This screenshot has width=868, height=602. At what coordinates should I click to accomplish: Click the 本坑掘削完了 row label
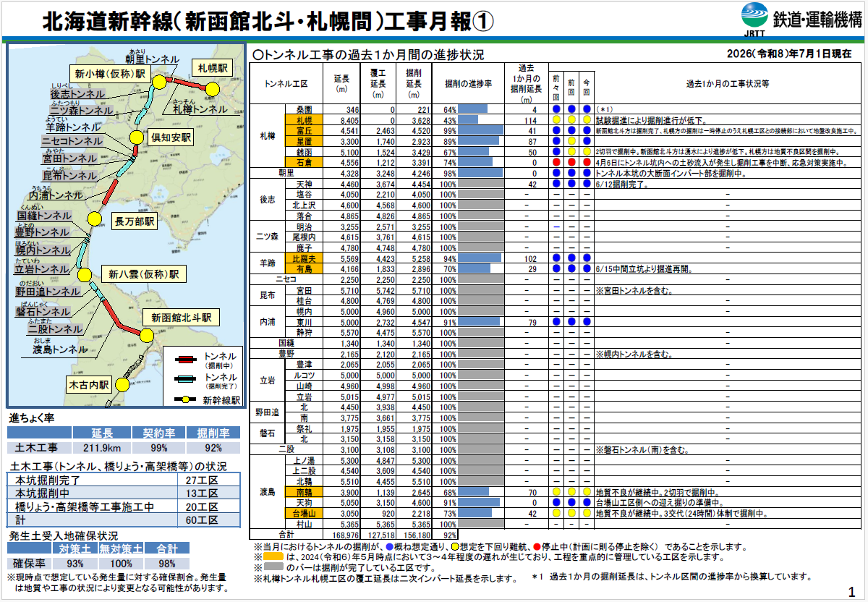point(48,480)
